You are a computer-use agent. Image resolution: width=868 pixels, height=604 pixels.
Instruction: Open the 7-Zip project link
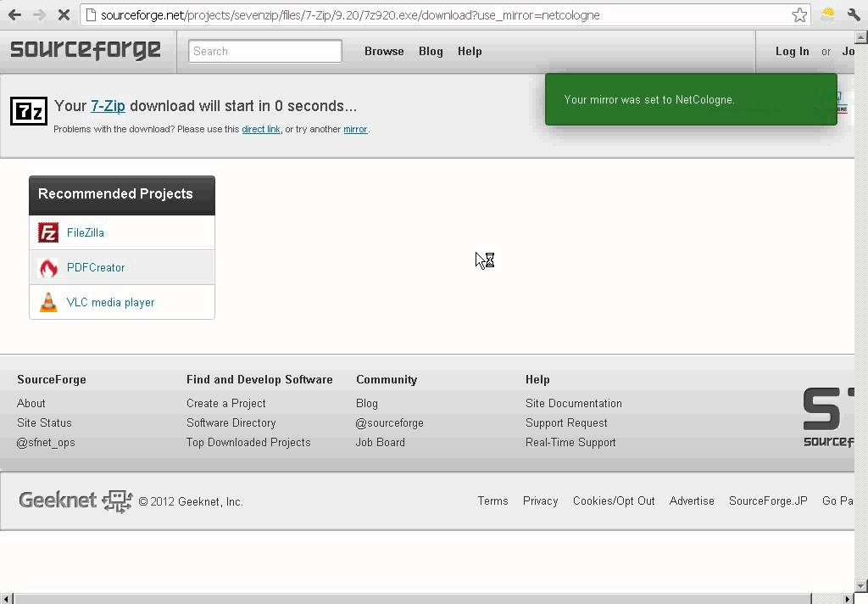pos(108,106)
